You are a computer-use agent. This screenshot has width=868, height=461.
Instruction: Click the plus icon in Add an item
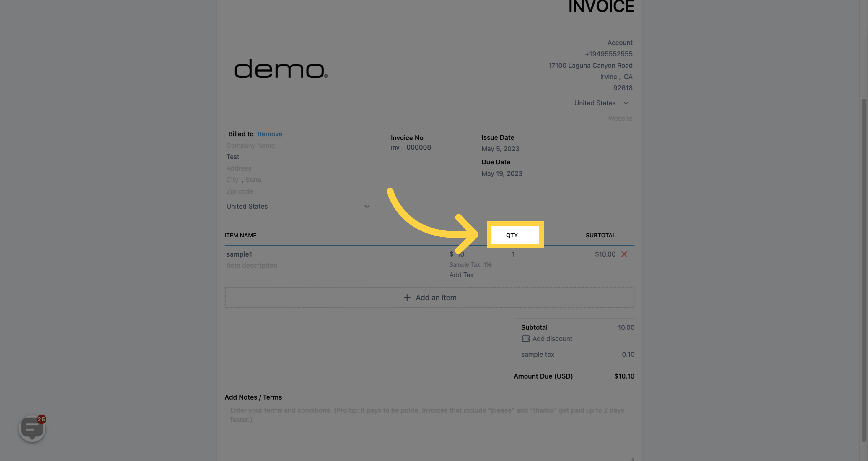click(x=407, y=298)
